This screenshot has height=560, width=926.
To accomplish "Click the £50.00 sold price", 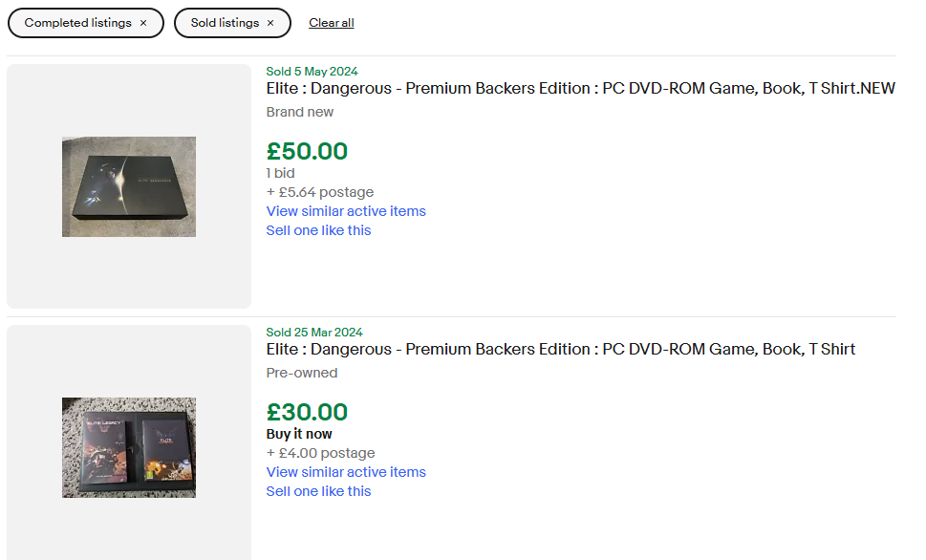I will coord(307,151).
